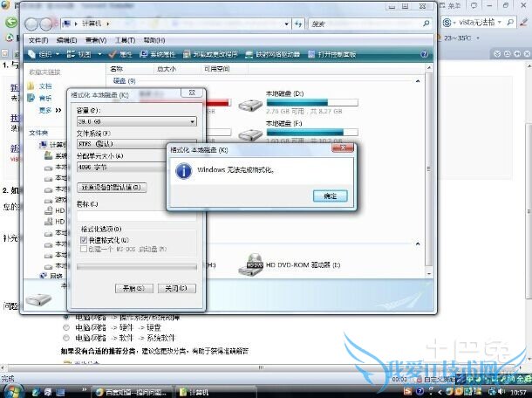The height and width of the screenshot is (398, 532).
Task: Click 卸载或更改程序 toolbar item
Action: click(210, 54)
